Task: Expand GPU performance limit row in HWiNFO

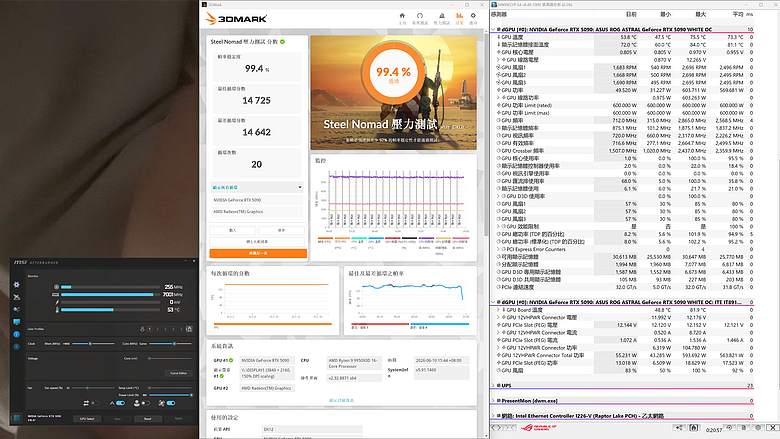Action: (x=498, y=226)
